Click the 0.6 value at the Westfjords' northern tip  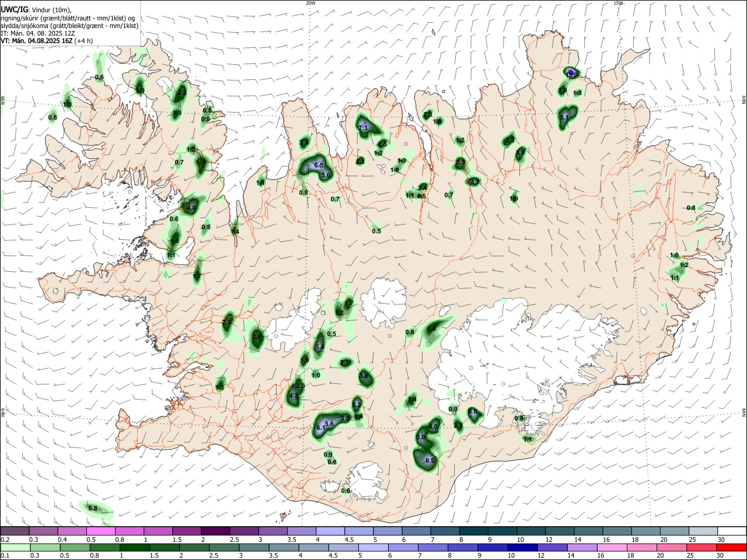(99, 78)
